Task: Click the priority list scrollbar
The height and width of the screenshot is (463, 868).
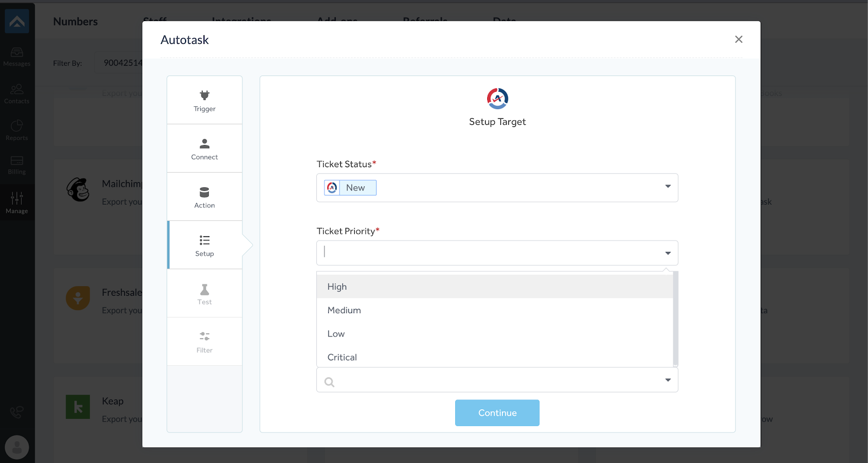Action: click(x=675, y=319)
